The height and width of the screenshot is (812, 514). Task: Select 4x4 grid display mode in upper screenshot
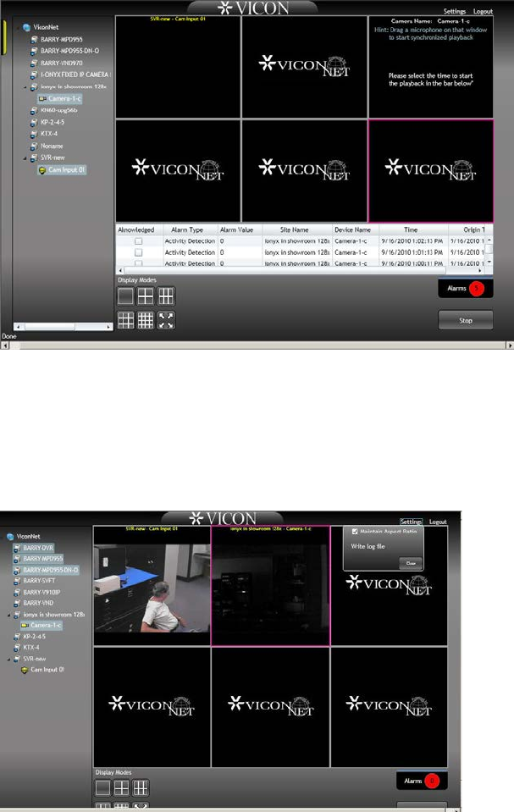pyautogui.click(x=146, y=321)
